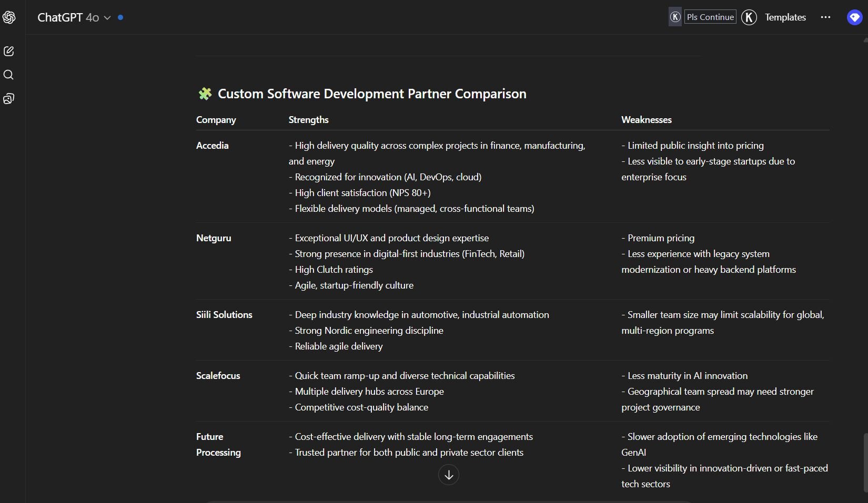Click 'High client satisfaction (NPS 80+)' text

[x=359, y=193]
